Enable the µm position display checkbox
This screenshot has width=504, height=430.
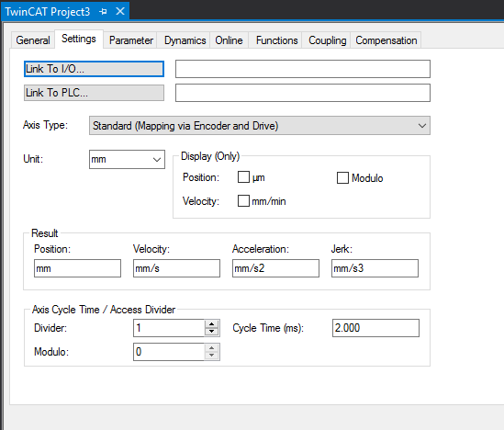[243, 177]
